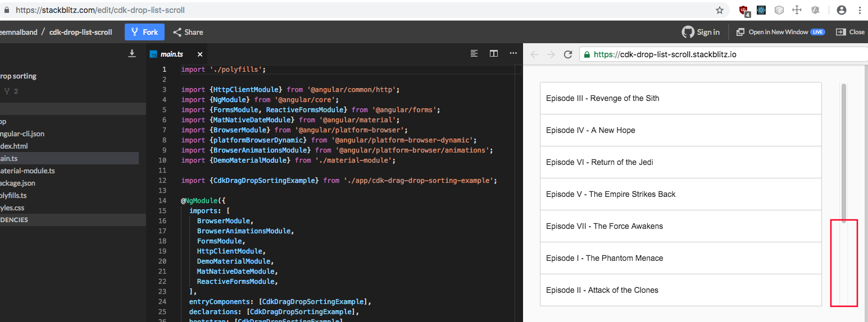This screenshot has height=322, width=868.
Task: Click the preview URL field
Action: (x=724, y=54)
